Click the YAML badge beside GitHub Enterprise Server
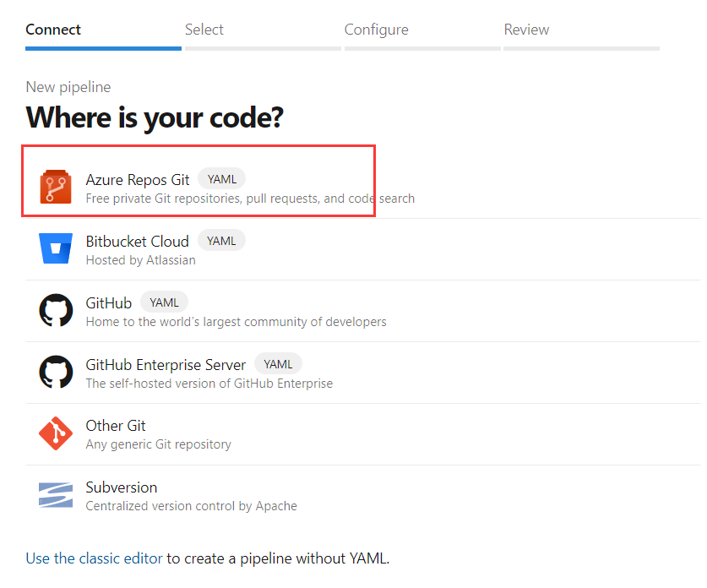The image size is (707, 588). [278, 364]
